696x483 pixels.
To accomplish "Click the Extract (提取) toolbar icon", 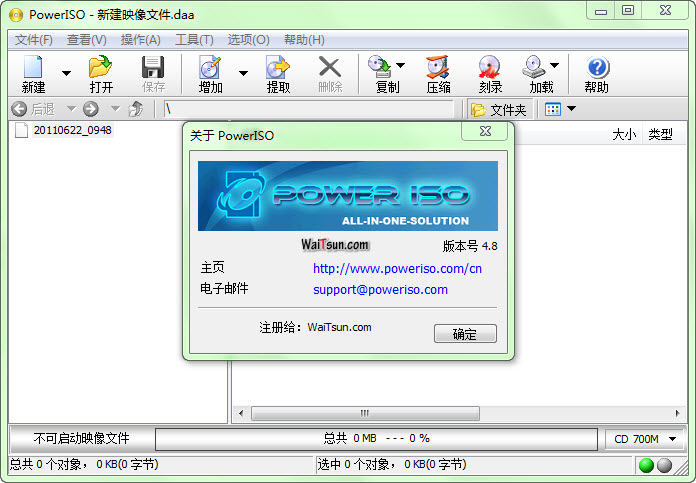I will 278,68.
